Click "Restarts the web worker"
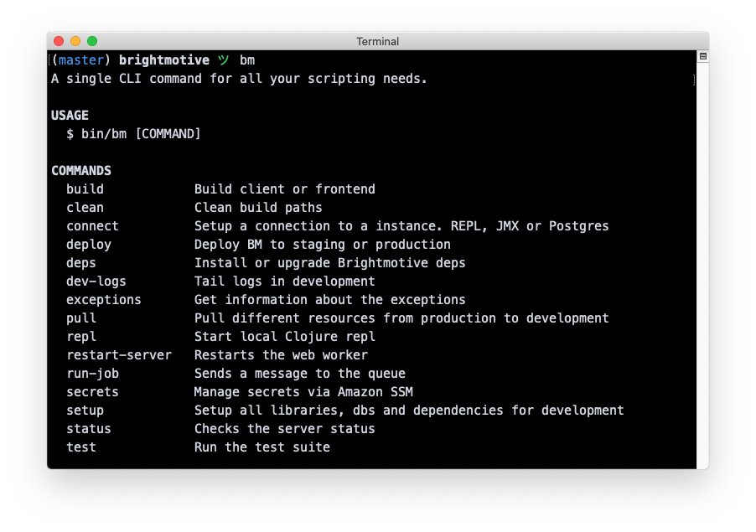 point(281,355)
